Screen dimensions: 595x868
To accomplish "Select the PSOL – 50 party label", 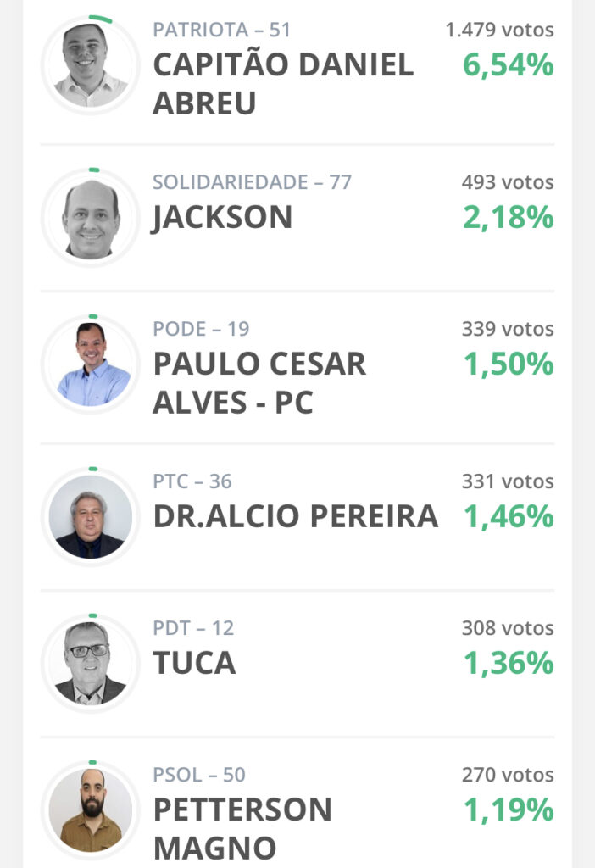I will click(199, 775).
